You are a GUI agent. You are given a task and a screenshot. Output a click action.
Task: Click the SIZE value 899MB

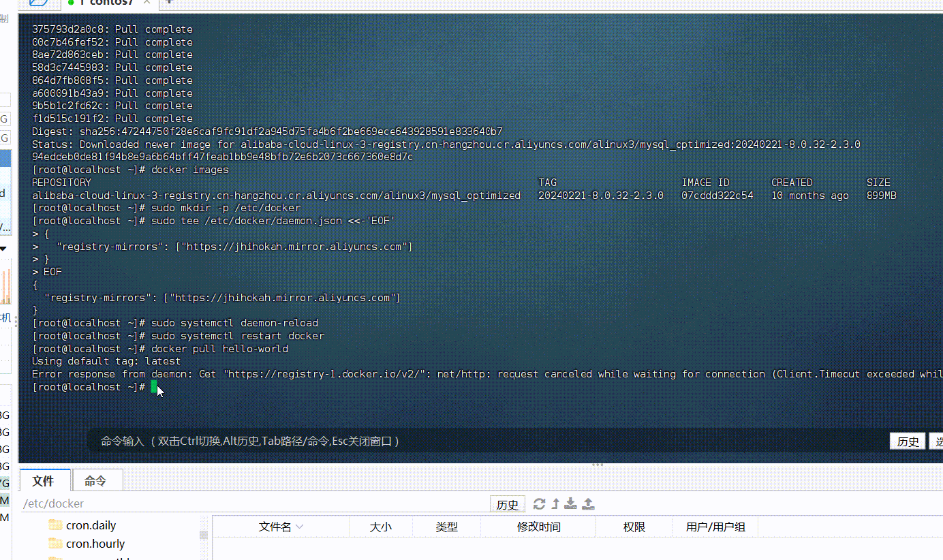[882, 196]
